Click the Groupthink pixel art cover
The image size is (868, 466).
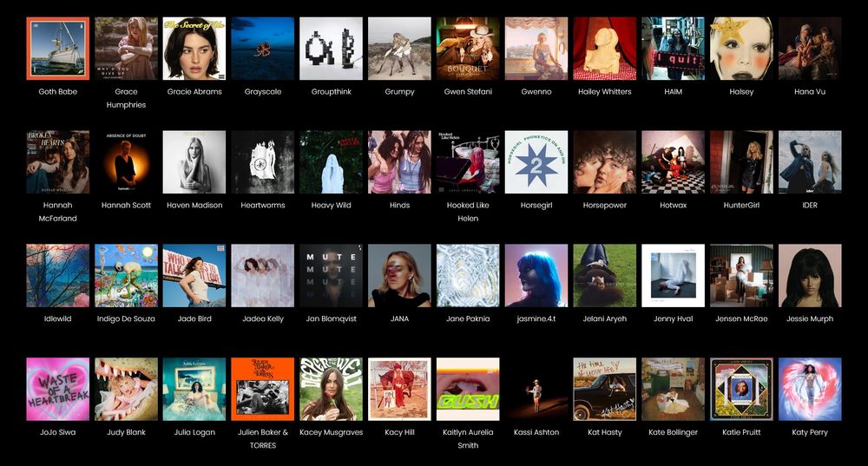tap(331, 48)
